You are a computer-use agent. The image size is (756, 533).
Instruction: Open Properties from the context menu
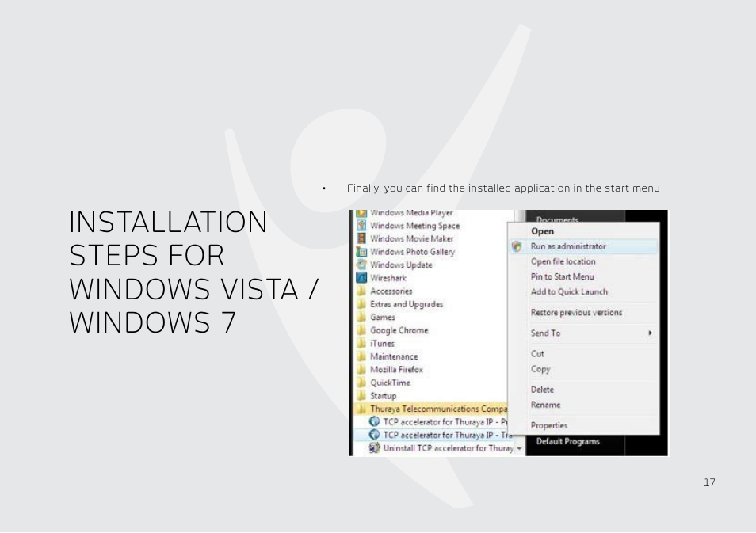549,425
